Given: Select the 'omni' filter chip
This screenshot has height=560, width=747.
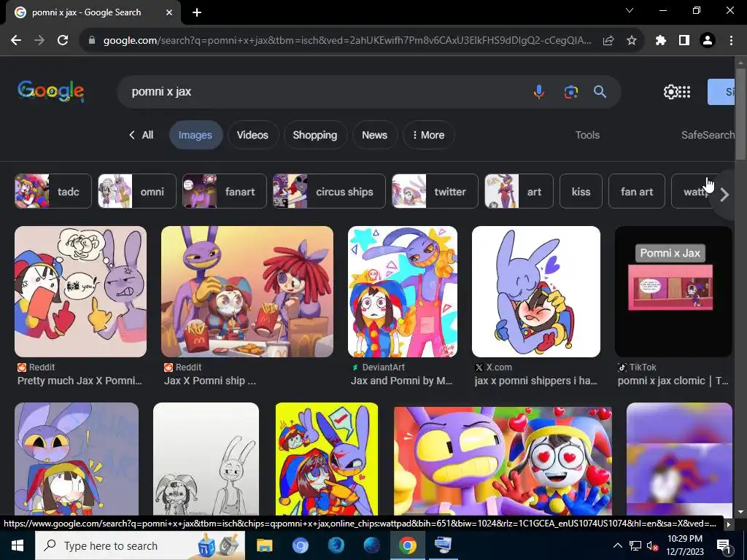Looking at the screenshot, I should click(136, 192).
